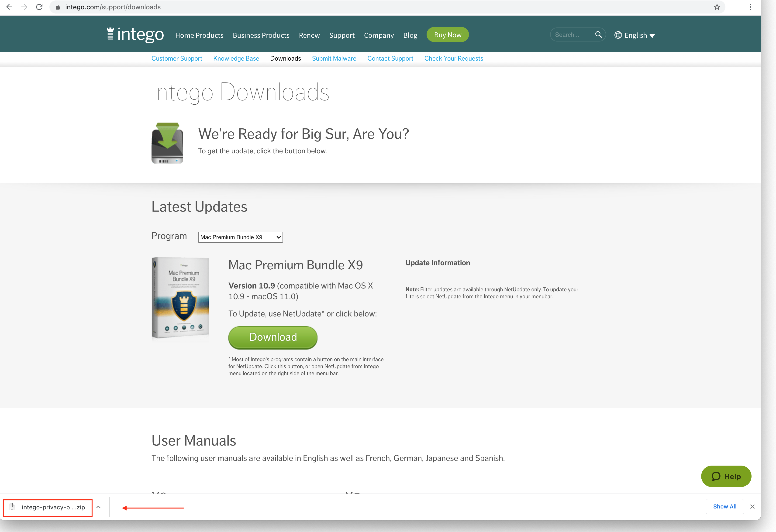Click the Mac Premium Bundle X9 box image

(180, 297)
